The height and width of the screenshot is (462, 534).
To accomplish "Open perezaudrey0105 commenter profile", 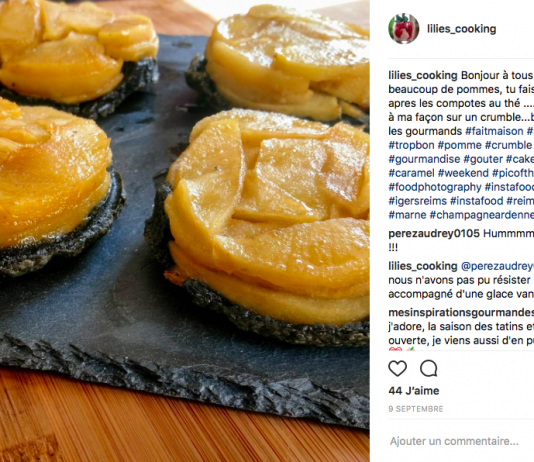I will (434, 234).
